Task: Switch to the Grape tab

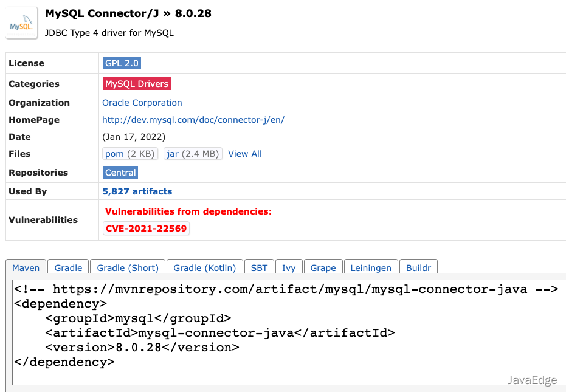Action: (x=323, y=268)
